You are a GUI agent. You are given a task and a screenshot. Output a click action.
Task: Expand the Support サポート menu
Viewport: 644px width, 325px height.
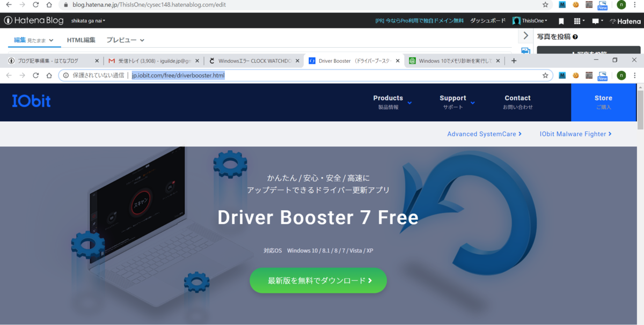457,102
